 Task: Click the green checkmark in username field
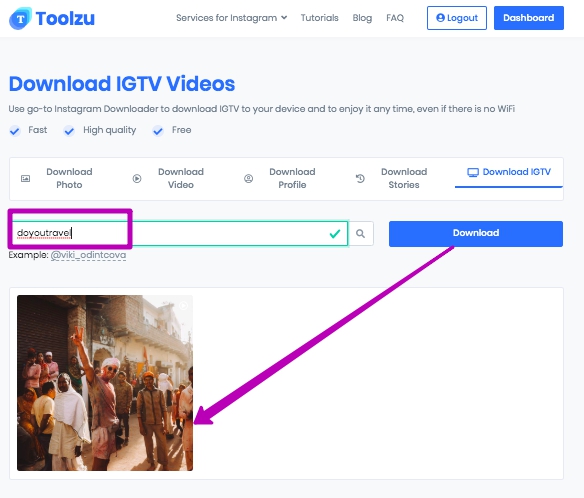coord(335,234)
